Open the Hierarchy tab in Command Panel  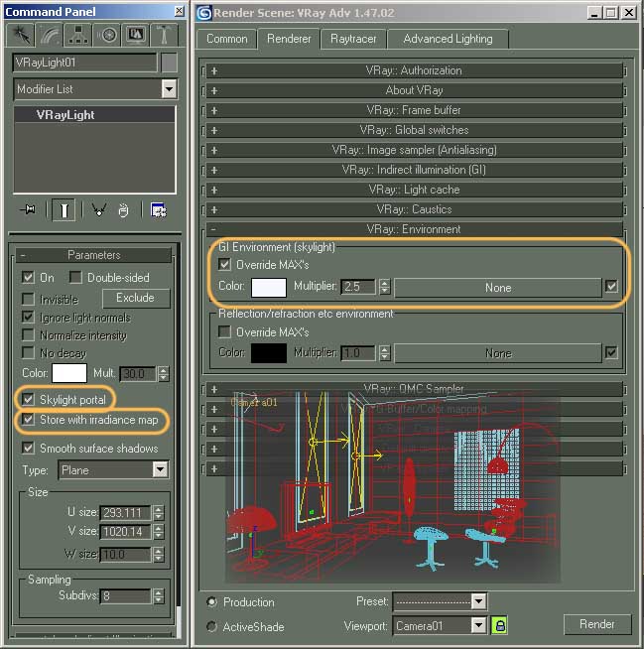point(77,35)
